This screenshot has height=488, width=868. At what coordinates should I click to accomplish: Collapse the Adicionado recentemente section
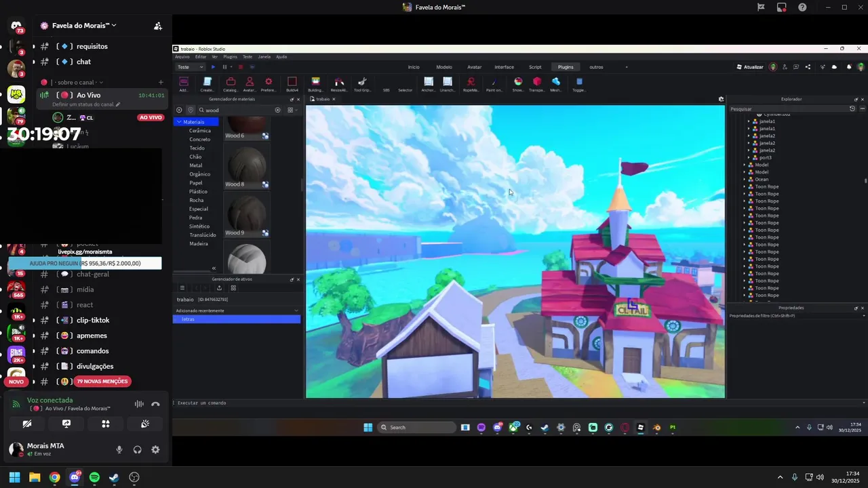[x=296, y=310]
